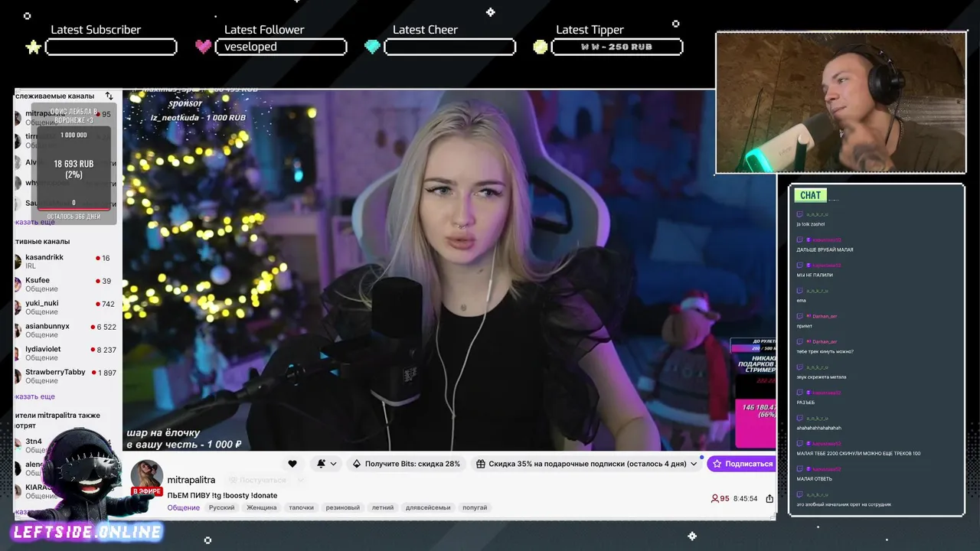
Task: Open the notification bell dropdown
Action: click(x=327, y=464)
